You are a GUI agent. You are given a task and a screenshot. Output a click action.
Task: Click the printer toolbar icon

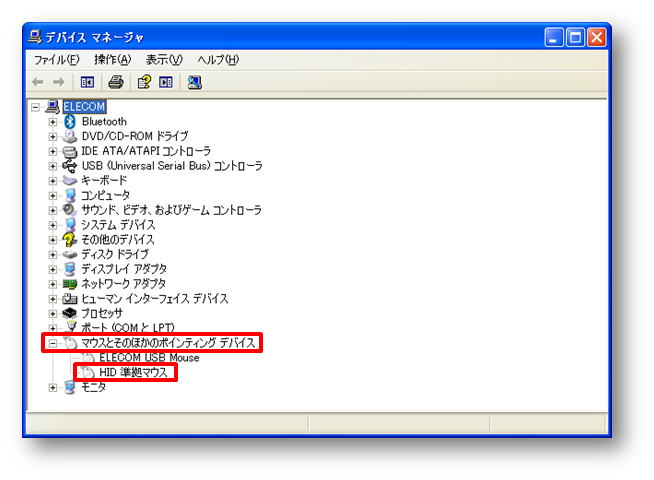click(116, 82)
